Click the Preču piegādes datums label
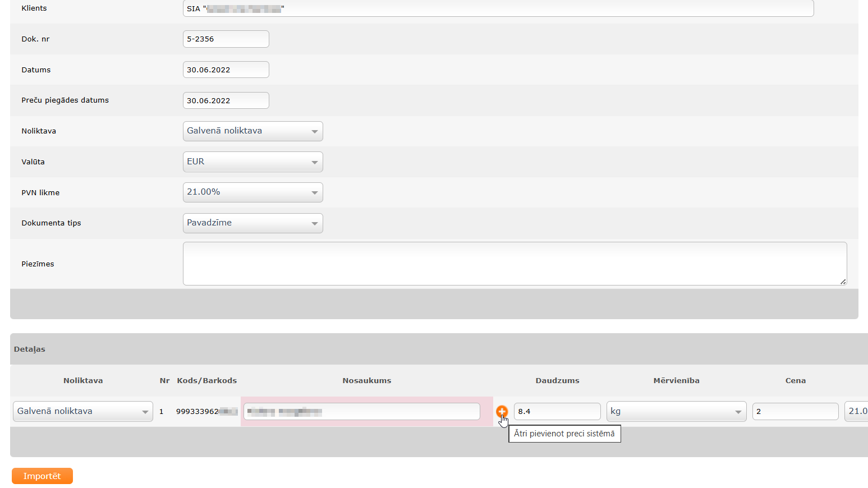Viewport: 868px width, 488px height. tap(65, 100)
